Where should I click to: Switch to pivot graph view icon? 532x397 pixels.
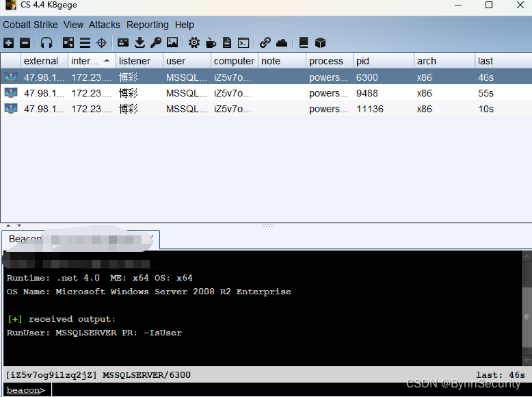(x=68, y=43)
